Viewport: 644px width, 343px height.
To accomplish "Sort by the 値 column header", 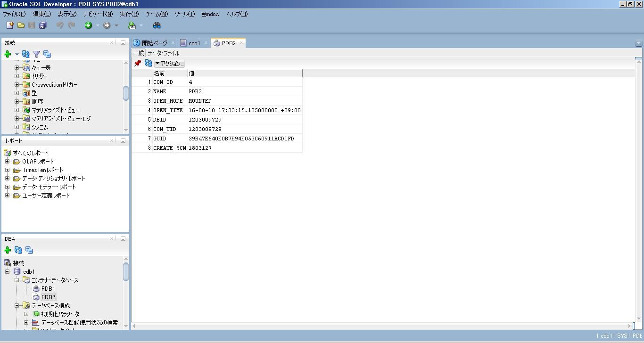I will click(245, 73).
